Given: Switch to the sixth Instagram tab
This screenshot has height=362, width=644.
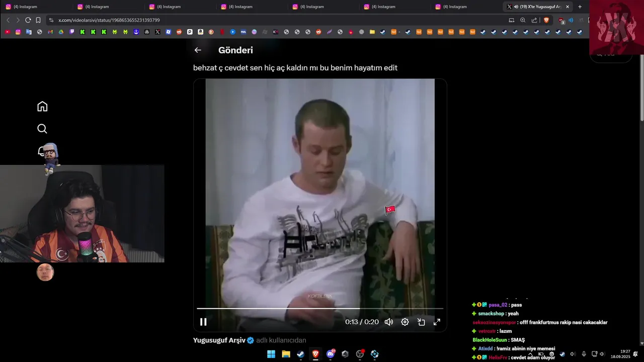Looking at the screenshot, I should (x=394, y=7).
